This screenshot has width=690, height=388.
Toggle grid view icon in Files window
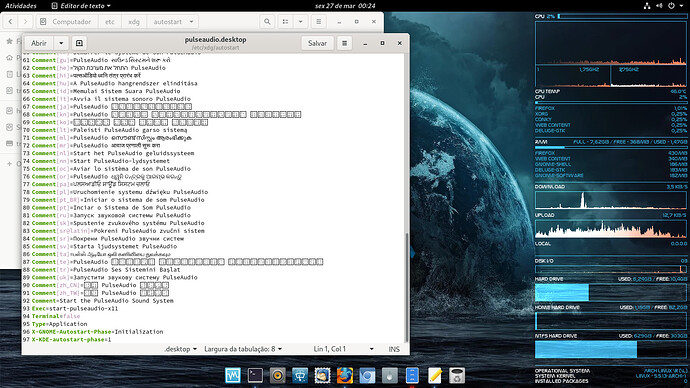pyautogui.click(x=286, y=22)
